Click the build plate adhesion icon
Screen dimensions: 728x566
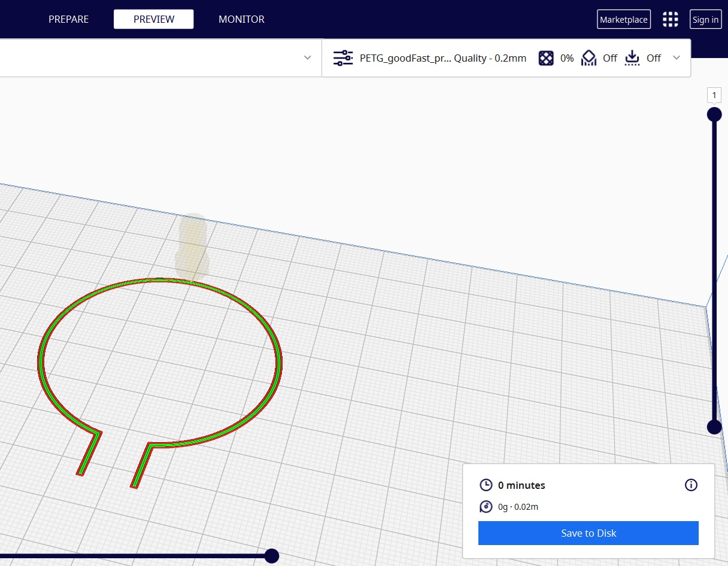(632, 58)
